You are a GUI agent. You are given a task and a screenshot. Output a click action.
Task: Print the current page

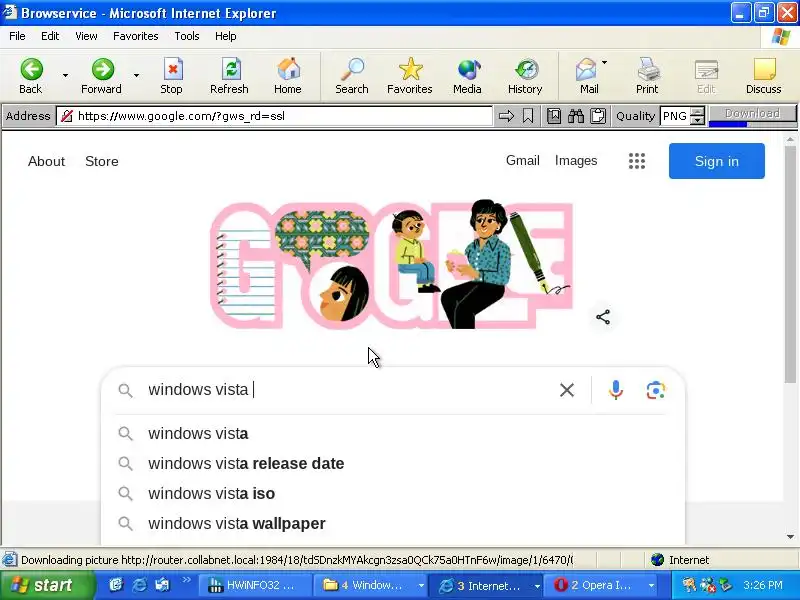647,76
